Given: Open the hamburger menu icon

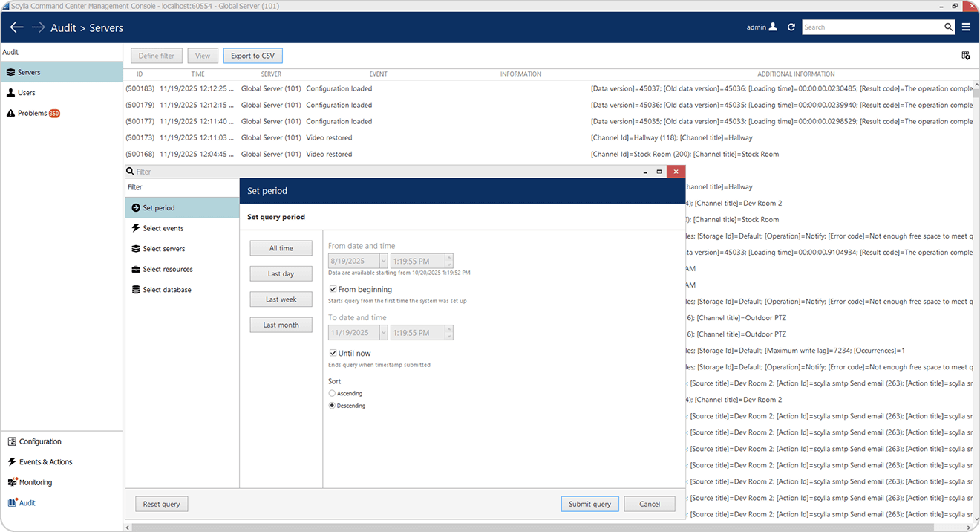Looking at the screenshot, I should coord(966,27).
